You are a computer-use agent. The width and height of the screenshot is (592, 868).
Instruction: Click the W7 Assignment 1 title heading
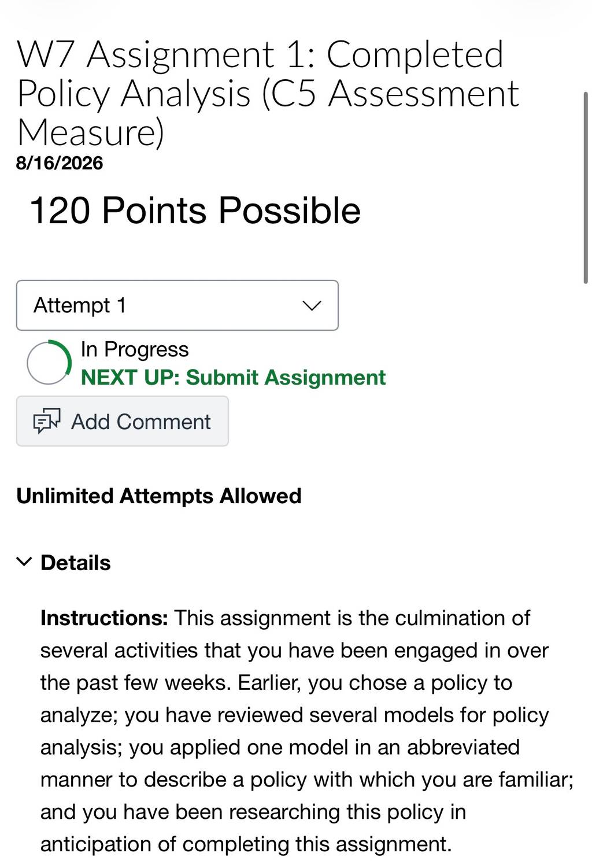tap(268, 93)
